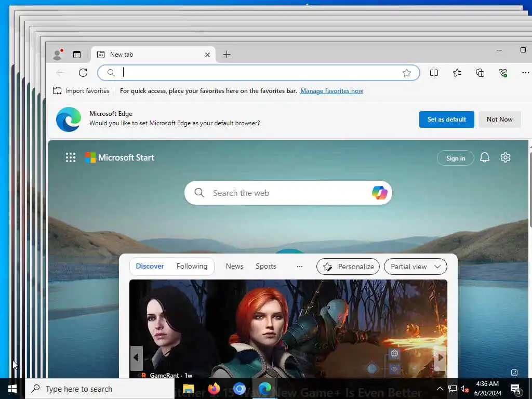The height and width of the screenshot is (399, 532).
Task: Click the search icon in address bar
Action: pos(111,73)
